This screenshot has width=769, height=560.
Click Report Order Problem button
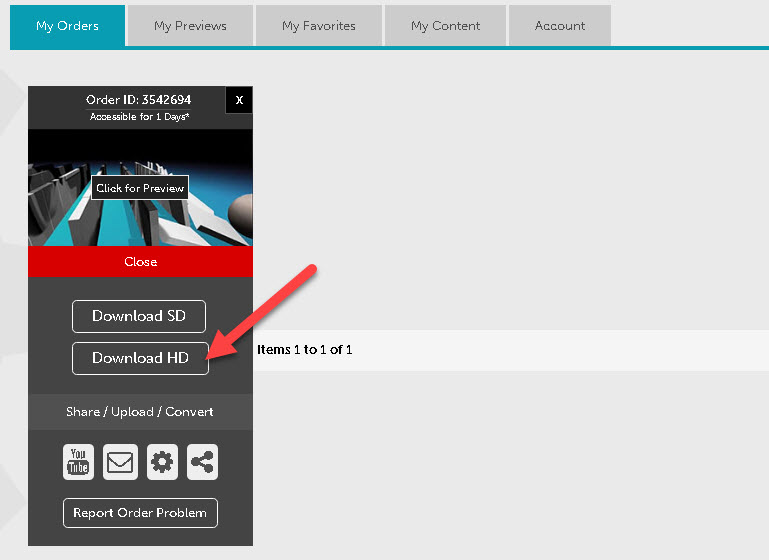pyautogui.click(x=140, y=513)
